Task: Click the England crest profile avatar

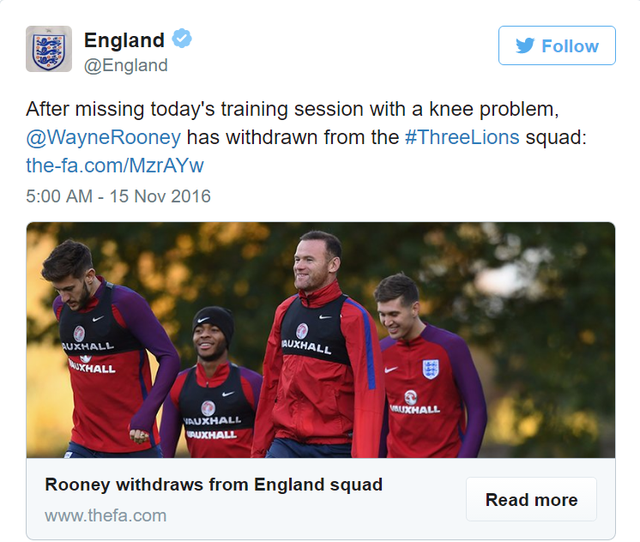Action: tap(49, 49)
